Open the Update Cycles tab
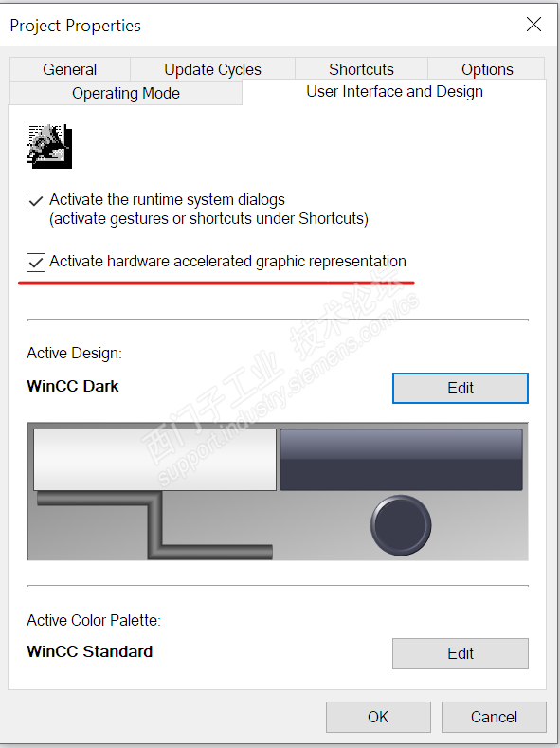The width and height of the screenshot is (560, 748). point(212,69)
